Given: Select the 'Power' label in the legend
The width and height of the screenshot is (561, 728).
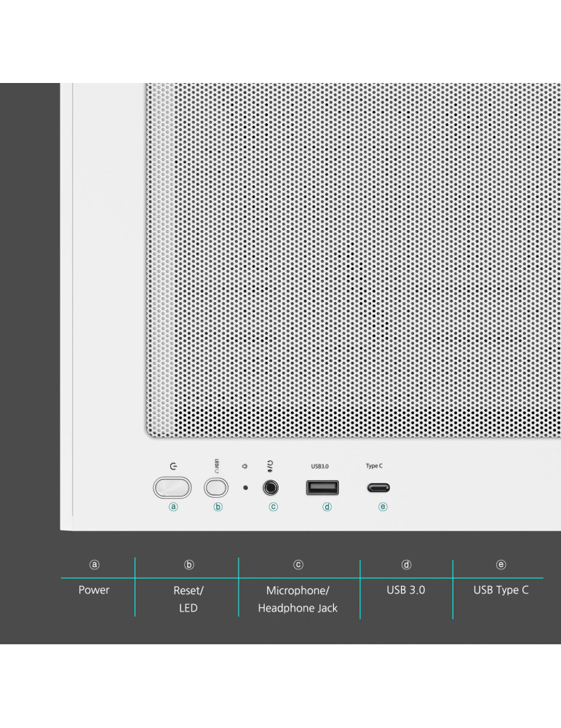Looking at the screenshot, I should click(x=94, y=590).
